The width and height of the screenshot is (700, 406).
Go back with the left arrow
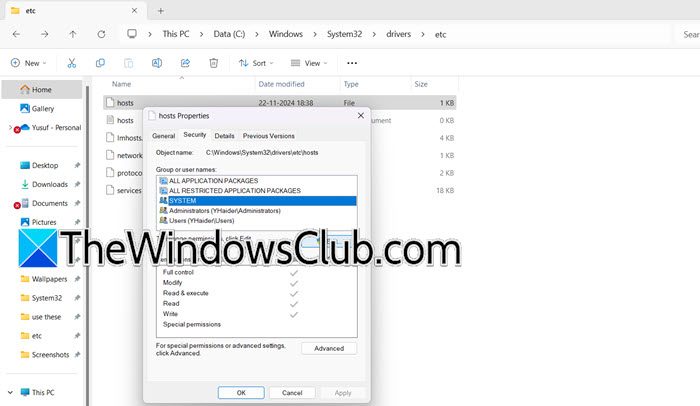16,34
